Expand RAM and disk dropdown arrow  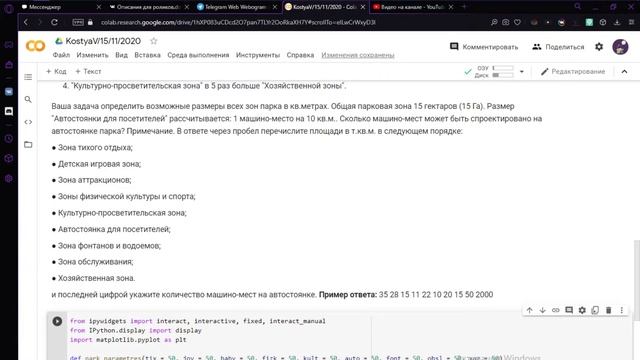[x=522, y=71]
